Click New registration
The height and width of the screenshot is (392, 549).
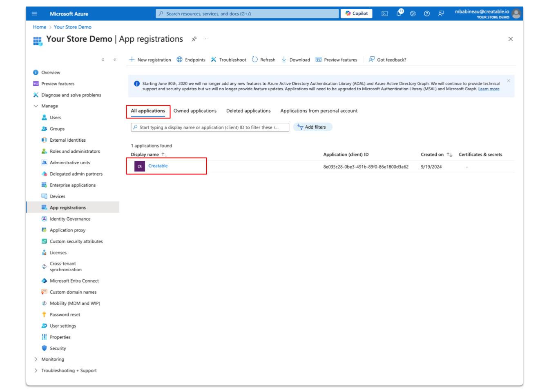click(150, 60)
